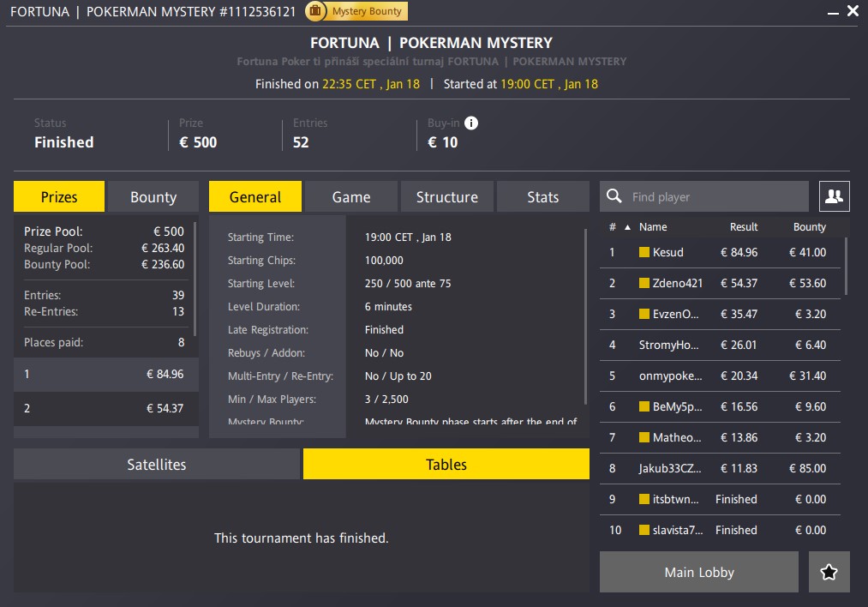Click the Starting Chips 100,000 value
Image resolution: width=868 pixels, height=607 pixels.
tap(384, 261)
